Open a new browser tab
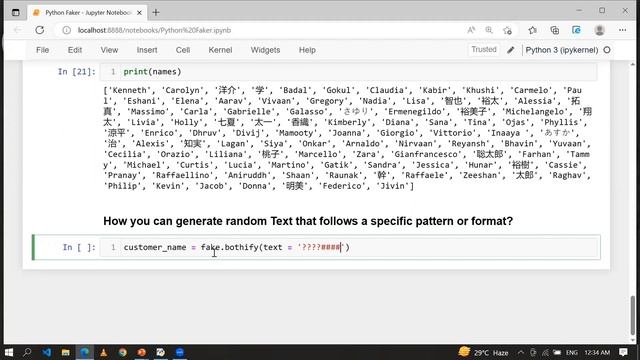Screen dimensions: 640x360 click(x=156, y=13)
